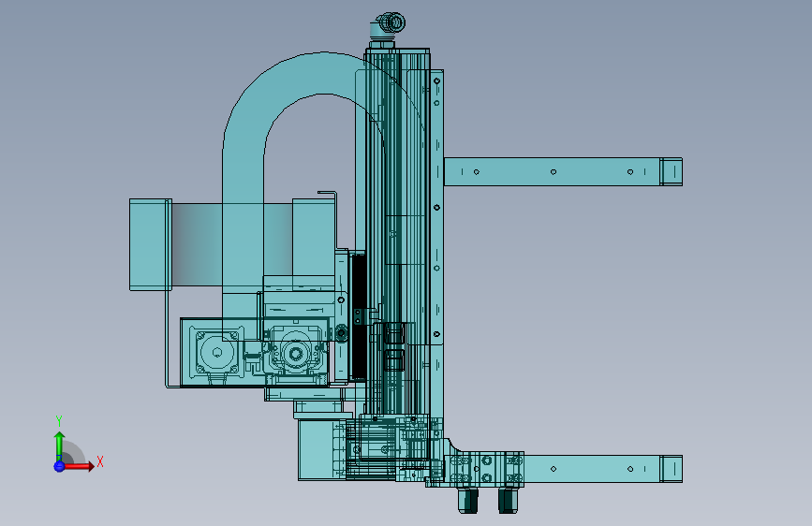Click the green Y axis arrow of the triad

[x=60, y=446]
